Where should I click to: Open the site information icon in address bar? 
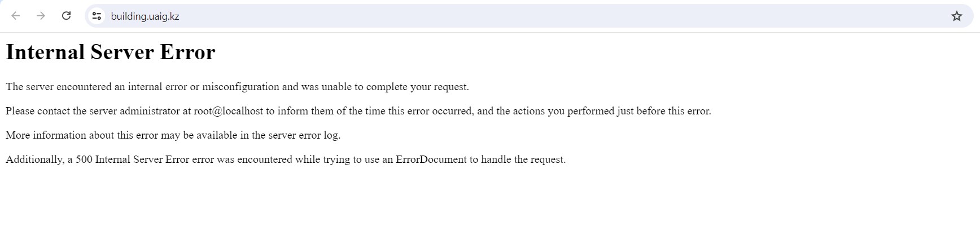[x=97, y=16]
